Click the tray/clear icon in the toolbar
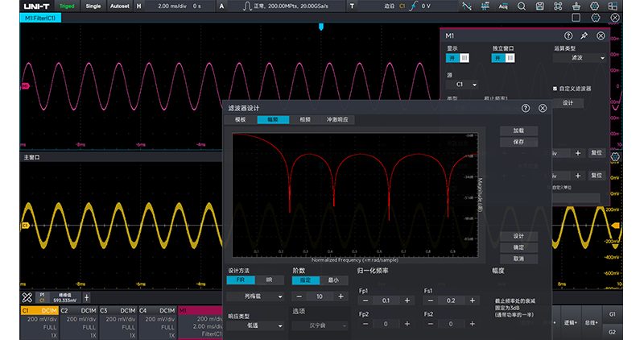The image size is (644, 340). [576, 6]
